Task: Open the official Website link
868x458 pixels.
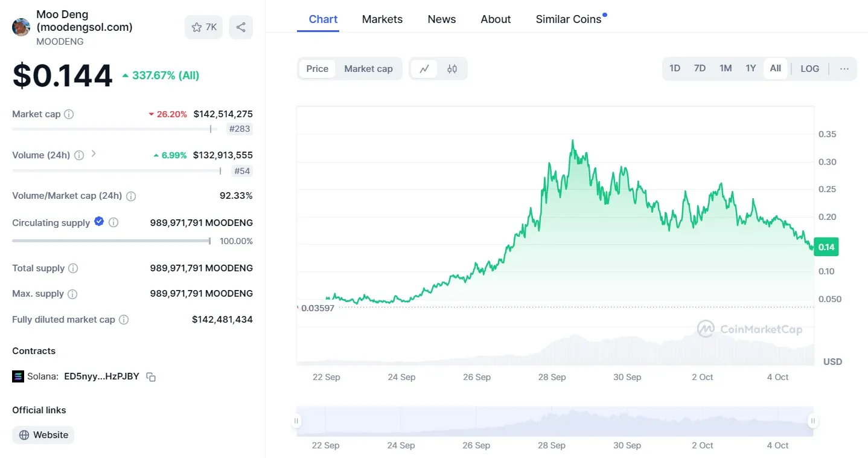Action: 43,435
